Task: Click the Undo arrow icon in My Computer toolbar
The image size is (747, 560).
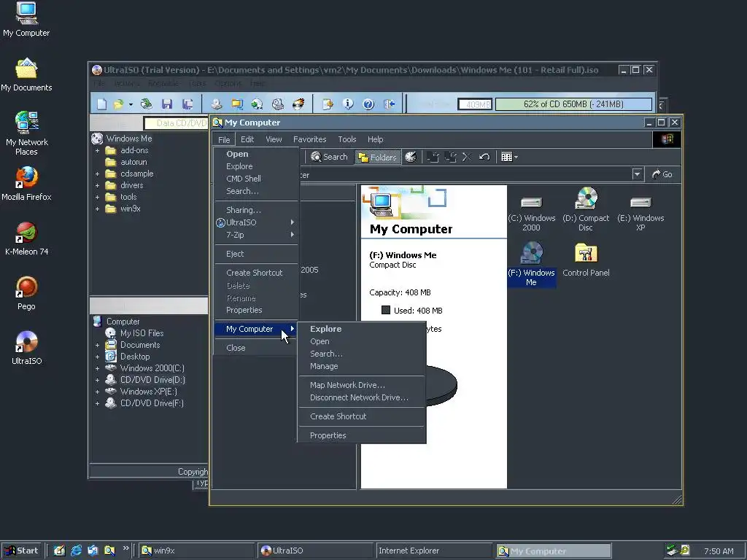Action: point(484,157)
